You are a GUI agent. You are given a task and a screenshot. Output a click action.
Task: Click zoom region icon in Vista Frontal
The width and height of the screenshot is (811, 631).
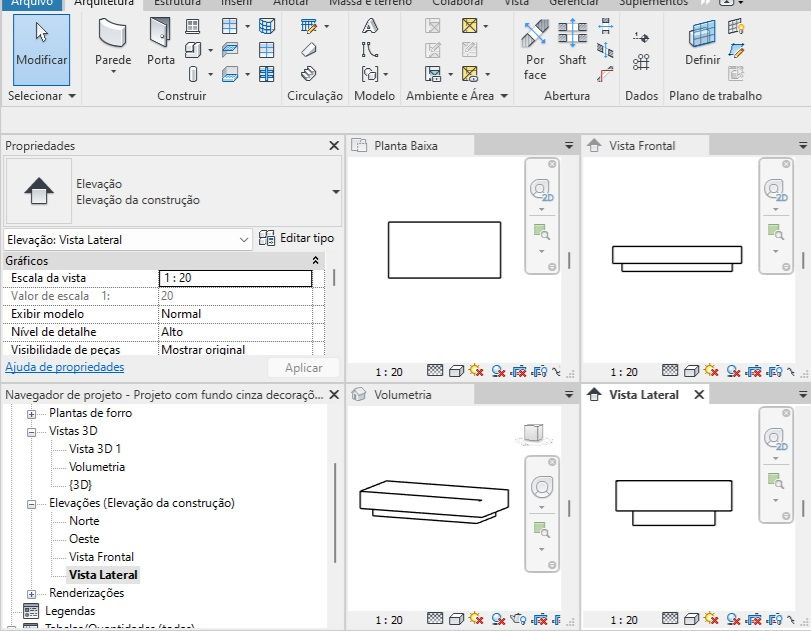tap(775, 232)
